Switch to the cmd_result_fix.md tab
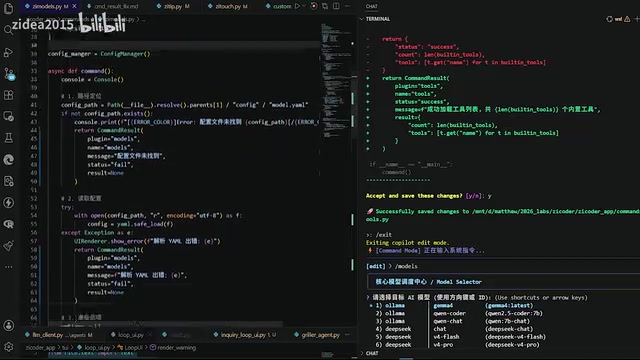The height and width of the screenshot is (360, 640). (x=113, y=6)
